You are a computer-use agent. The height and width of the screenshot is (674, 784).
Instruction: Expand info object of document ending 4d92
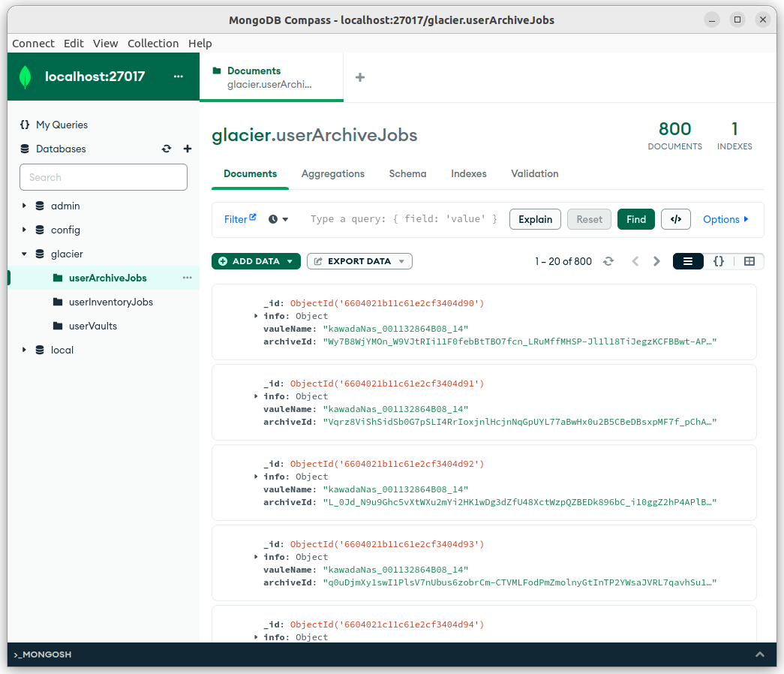pos(256,477)
